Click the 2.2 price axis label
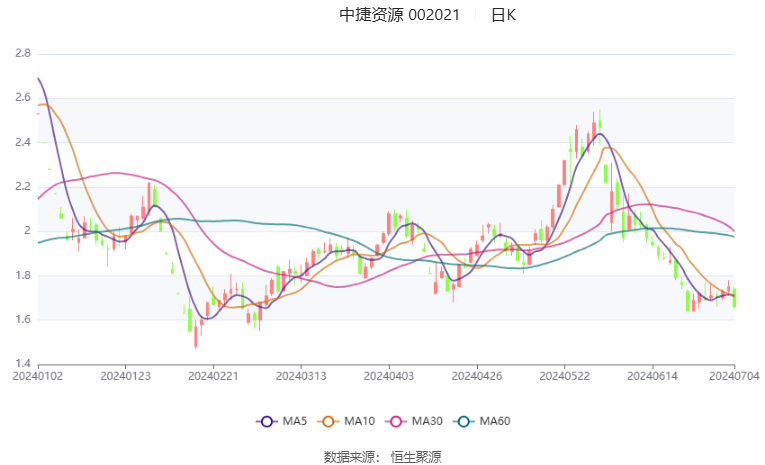Viewport: 765px width, 465px height. tap(22, 186)
